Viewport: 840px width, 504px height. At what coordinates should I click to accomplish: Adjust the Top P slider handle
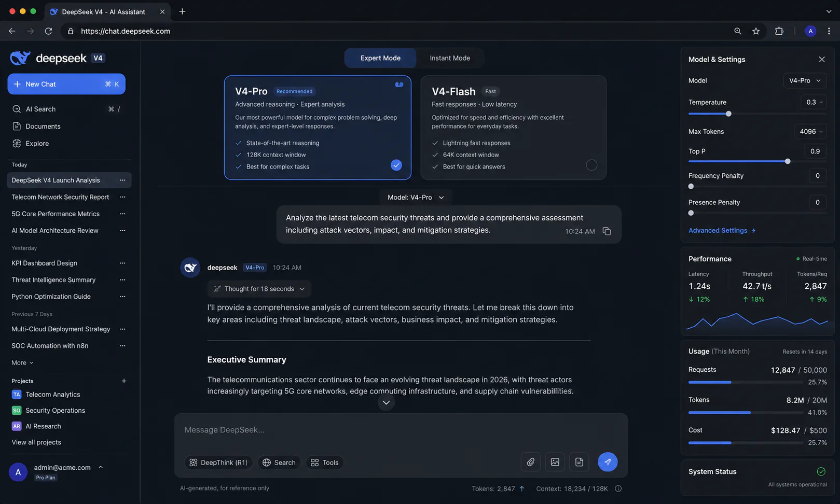click(788, 161)
